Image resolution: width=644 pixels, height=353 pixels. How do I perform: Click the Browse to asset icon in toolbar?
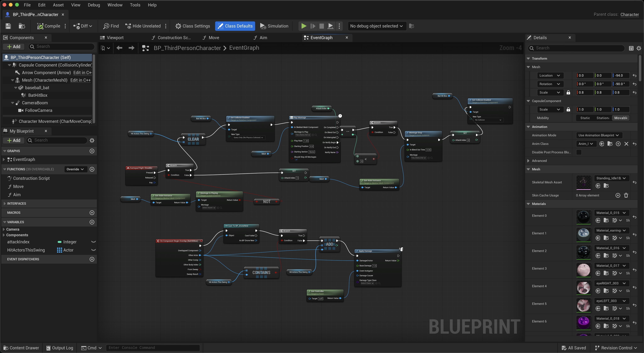click(22, 26)
